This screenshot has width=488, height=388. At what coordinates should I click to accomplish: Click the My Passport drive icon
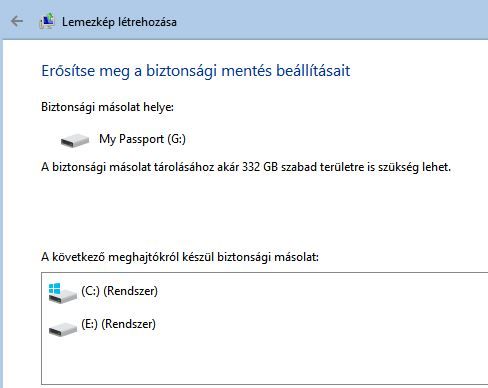tap(75, 140)
